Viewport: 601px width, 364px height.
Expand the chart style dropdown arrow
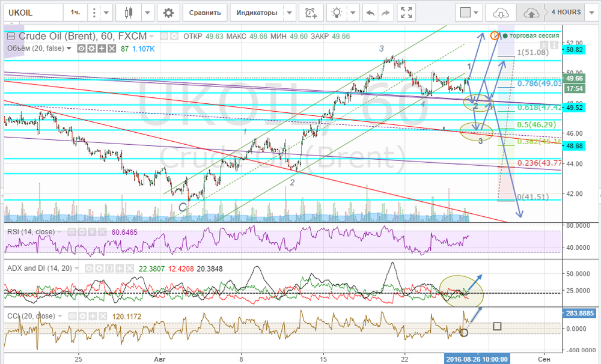pos(148,13)
